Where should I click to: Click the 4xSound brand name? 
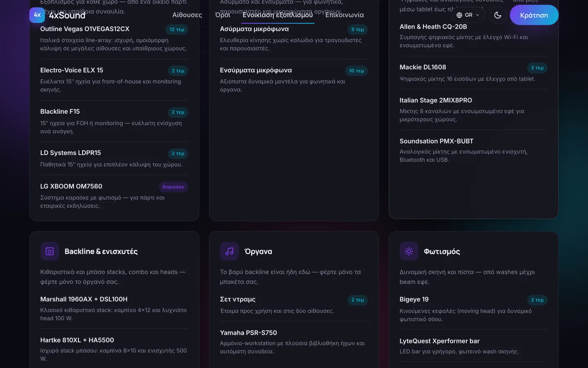click(x=67, y=16)
